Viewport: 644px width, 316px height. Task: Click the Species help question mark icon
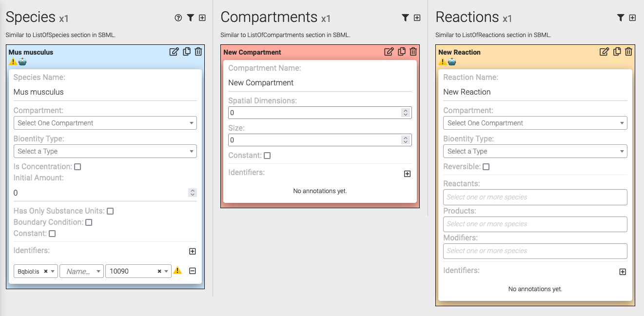coord(178,18)
